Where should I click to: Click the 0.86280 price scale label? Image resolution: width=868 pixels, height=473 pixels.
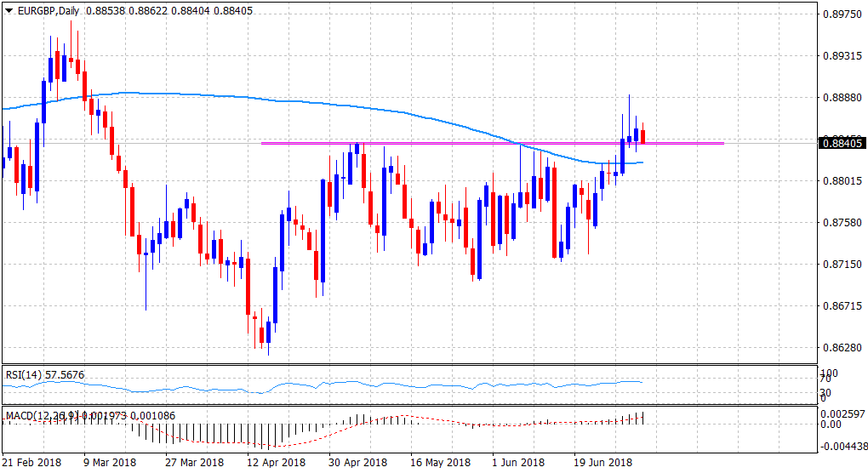(841, 348)
